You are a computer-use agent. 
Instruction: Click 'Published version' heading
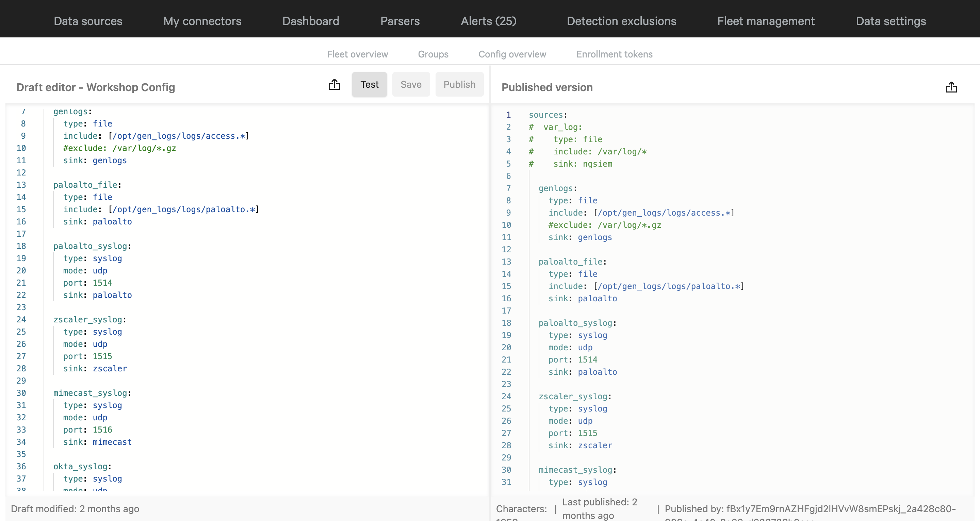[547, 87]
